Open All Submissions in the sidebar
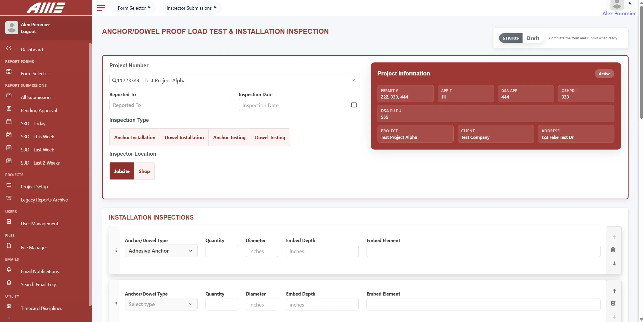644x322 pixels. tap(37, 97)
